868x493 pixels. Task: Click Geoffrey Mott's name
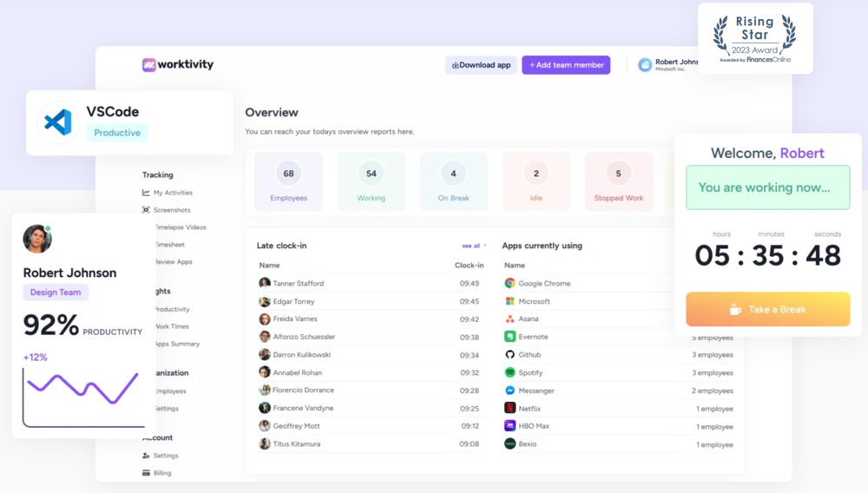point(297,426)
